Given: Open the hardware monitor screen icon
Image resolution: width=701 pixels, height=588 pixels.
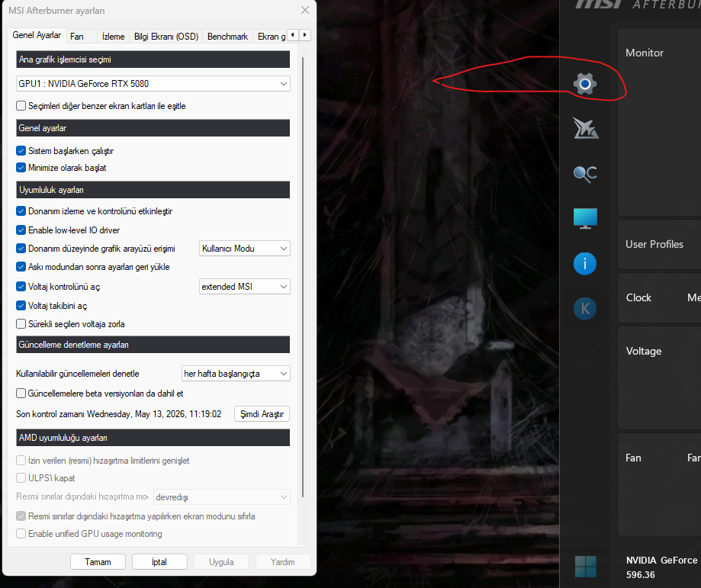Looking at the screenshot, I should 585,218.
